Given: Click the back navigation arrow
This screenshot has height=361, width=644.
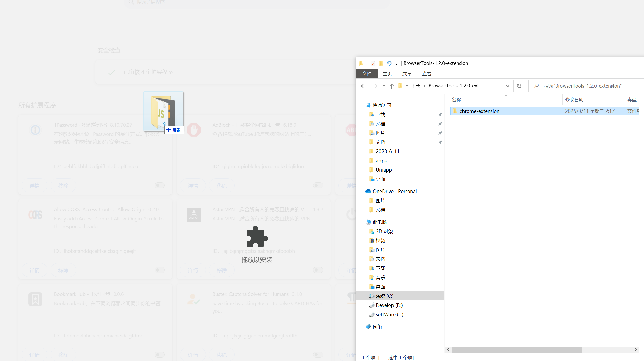Looking at the screenshot, I should [x=363, y=86].
